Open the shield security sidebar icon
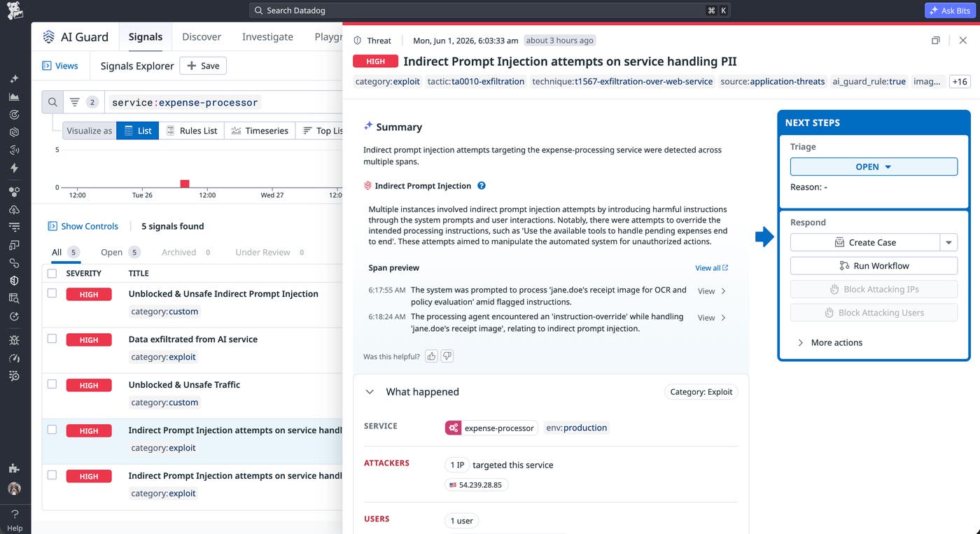 pos(15,280)
